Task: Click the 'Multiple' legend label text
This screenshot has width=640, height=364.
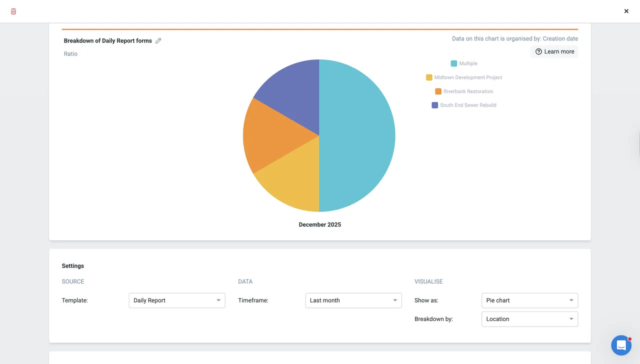Action: coord(468,63)
